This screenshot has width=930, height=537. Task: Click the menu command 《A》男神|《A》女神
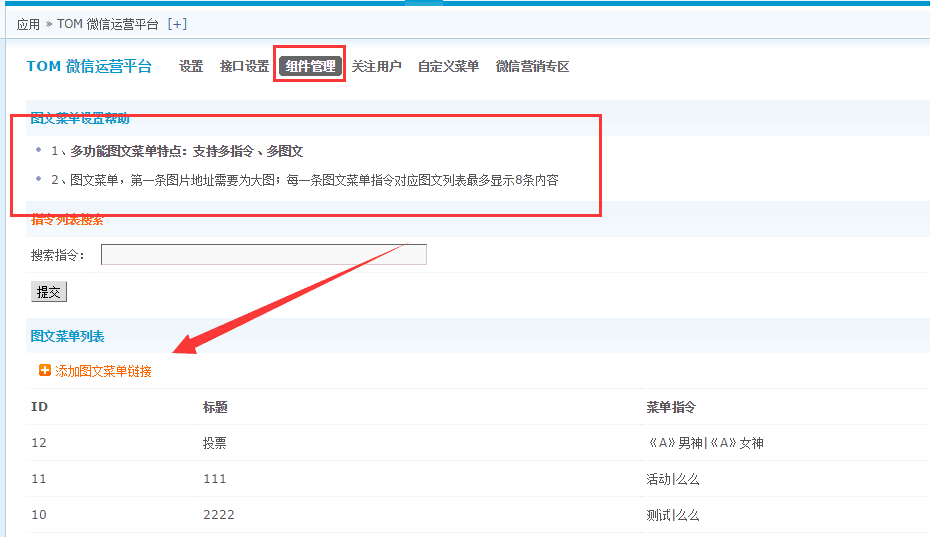coord(705,443)
